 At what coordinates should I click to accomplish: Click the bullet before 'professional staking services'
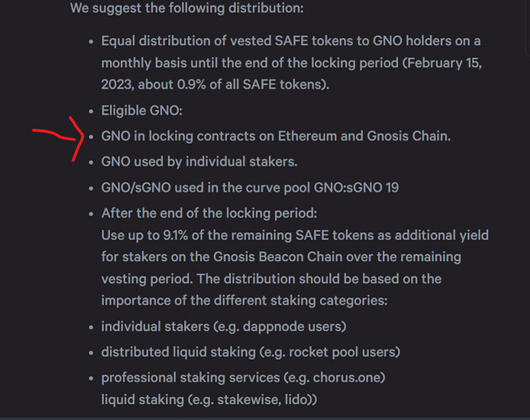(x=91, y=378)
